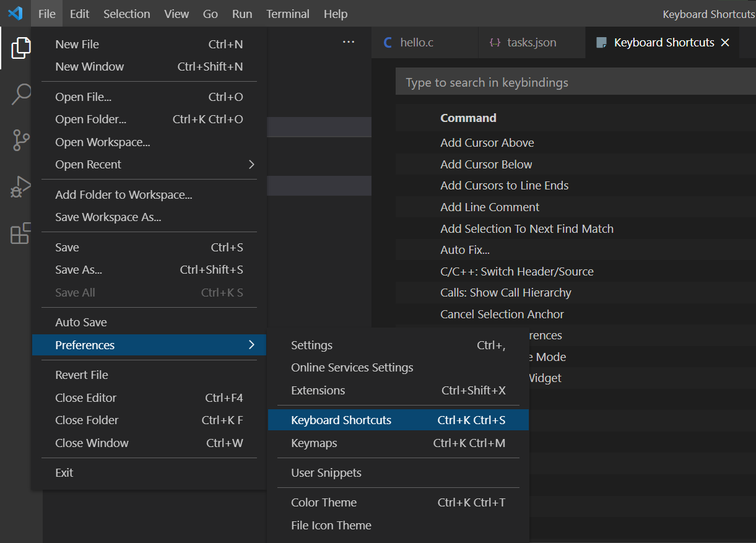Choose Save from File menu
Image resolution: width=756 pixels, height=543 pixels.
pos(149,247)
